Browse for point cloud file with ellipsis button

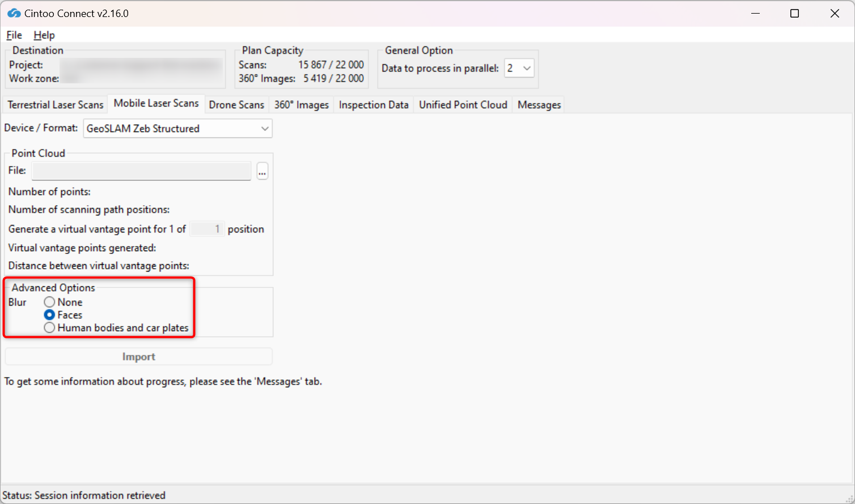point(262,171)
